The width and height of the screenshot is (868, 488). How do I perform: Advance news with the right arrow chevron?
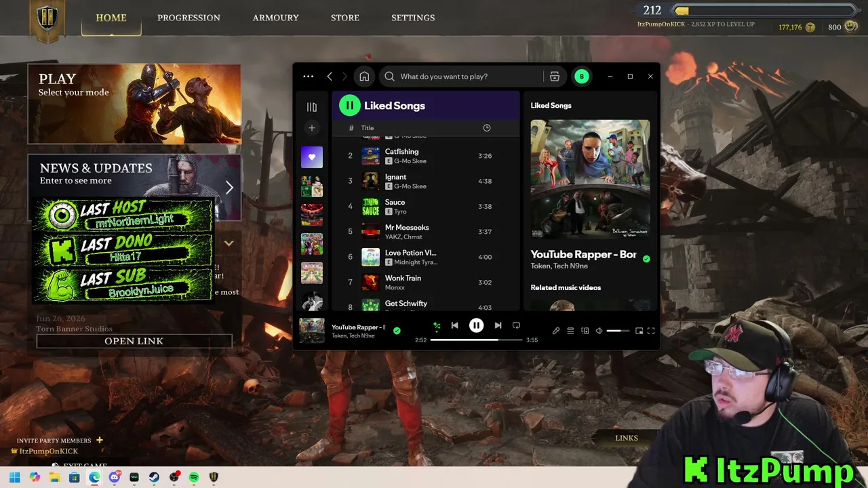(229, 188)
